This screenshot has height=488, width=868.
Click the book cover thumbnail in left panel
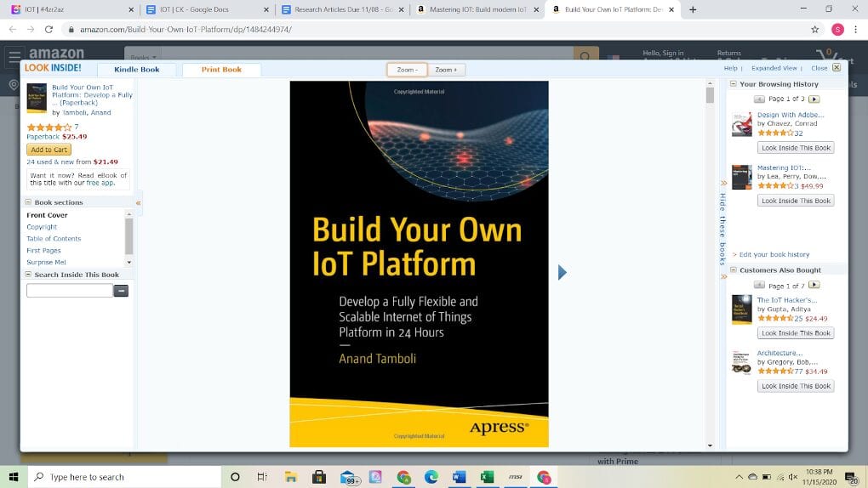37,98
